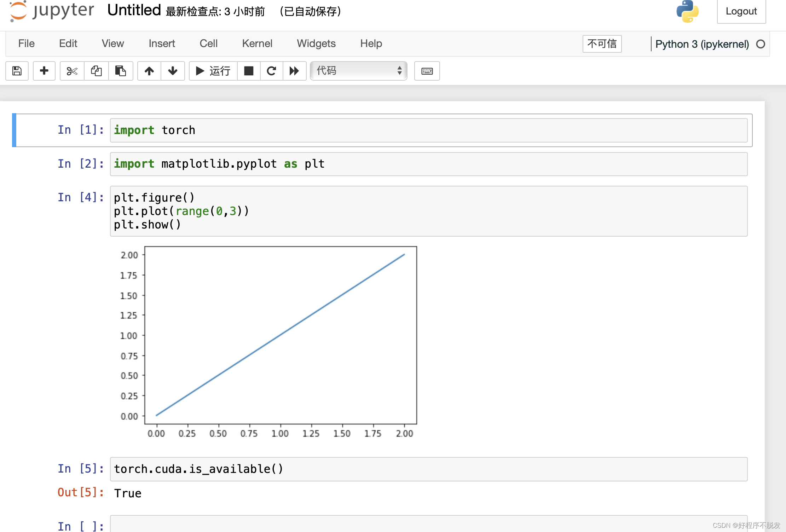Click the save and checkpoint icon
This screenshot has width=786, height=532.
17,71
